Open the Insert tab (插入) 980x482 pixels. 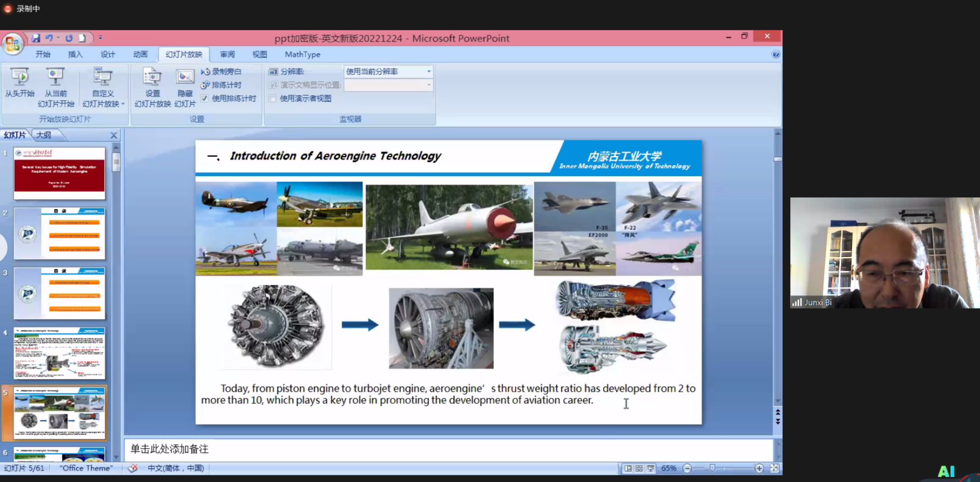point(75,54)
